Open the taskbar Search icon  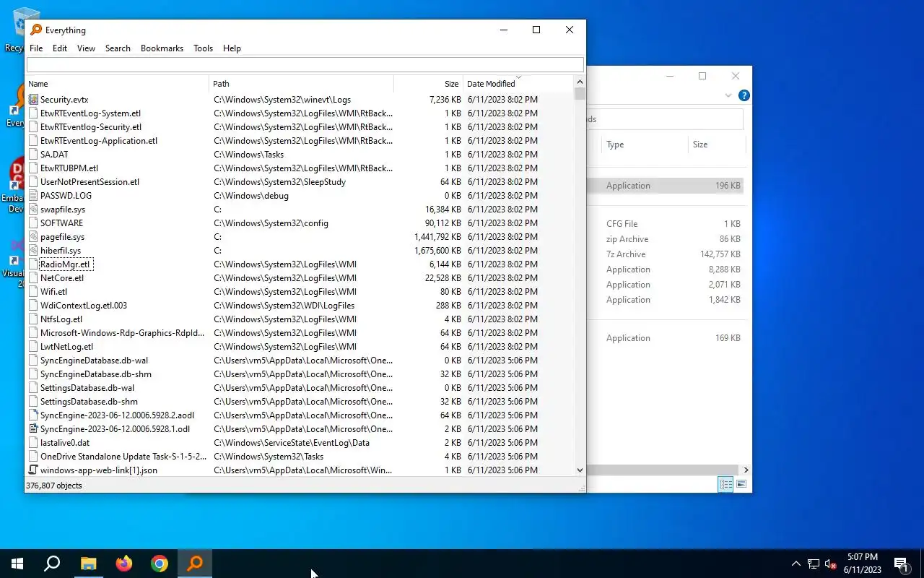[x=52, y=564]
